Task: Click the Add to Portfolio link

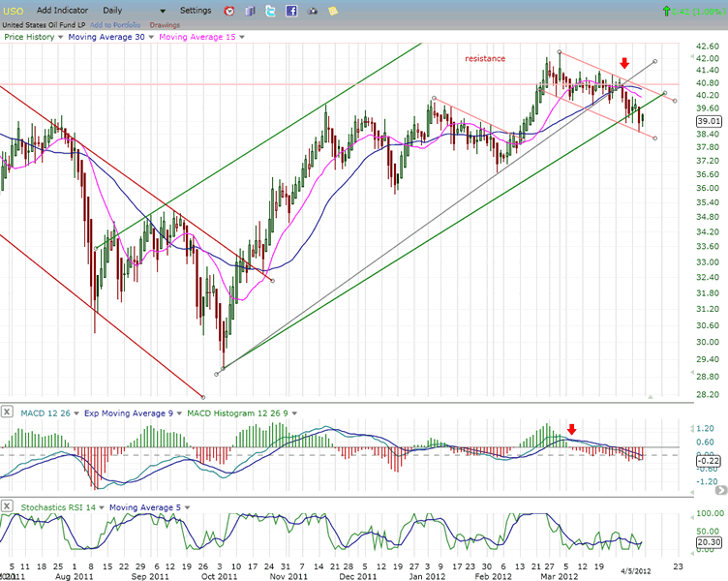Action: tap(117, 24)
